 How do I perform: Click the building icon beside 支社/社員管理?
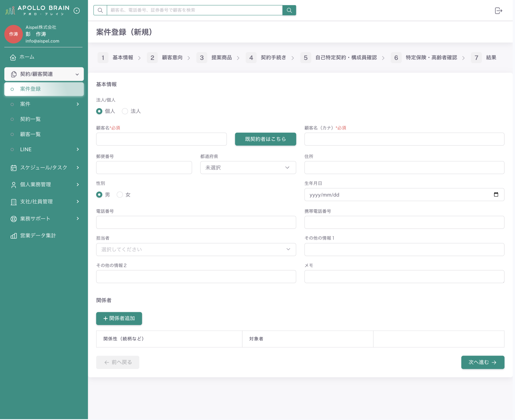[14, 202]
